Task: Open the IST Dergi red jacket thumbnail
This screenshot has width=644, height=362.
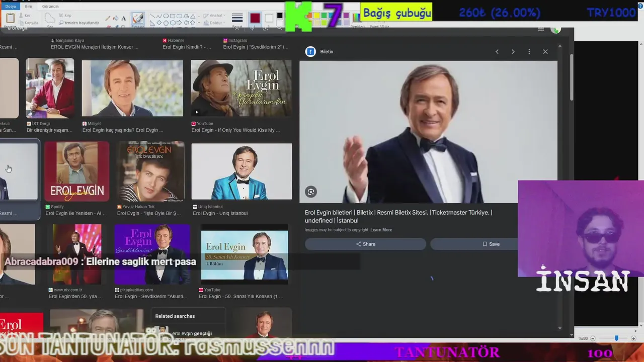Action: point(50,88)
